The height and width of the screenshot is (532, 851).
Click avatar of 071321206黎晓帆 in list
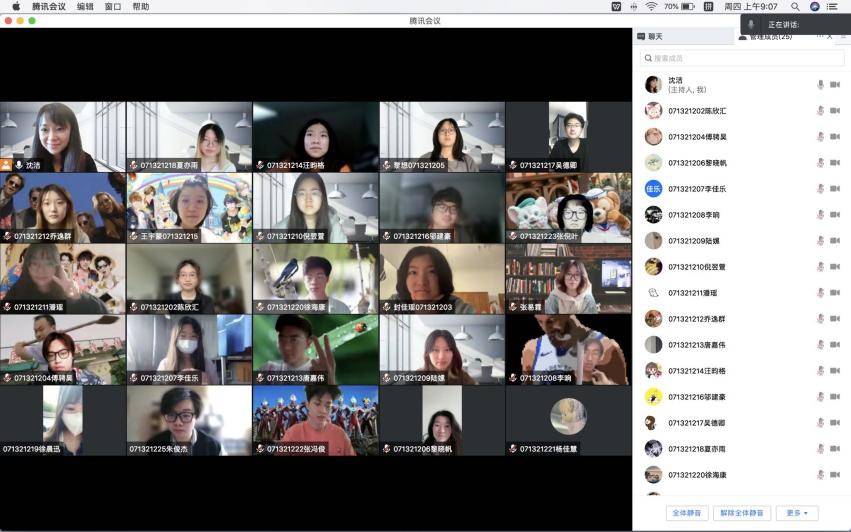(653, 162)
